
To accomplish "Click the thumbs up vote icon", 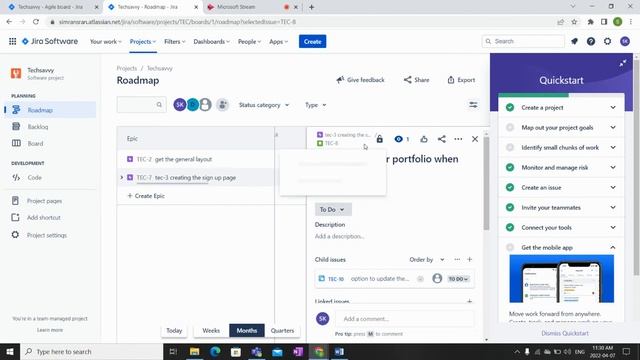I will (424, 139).
